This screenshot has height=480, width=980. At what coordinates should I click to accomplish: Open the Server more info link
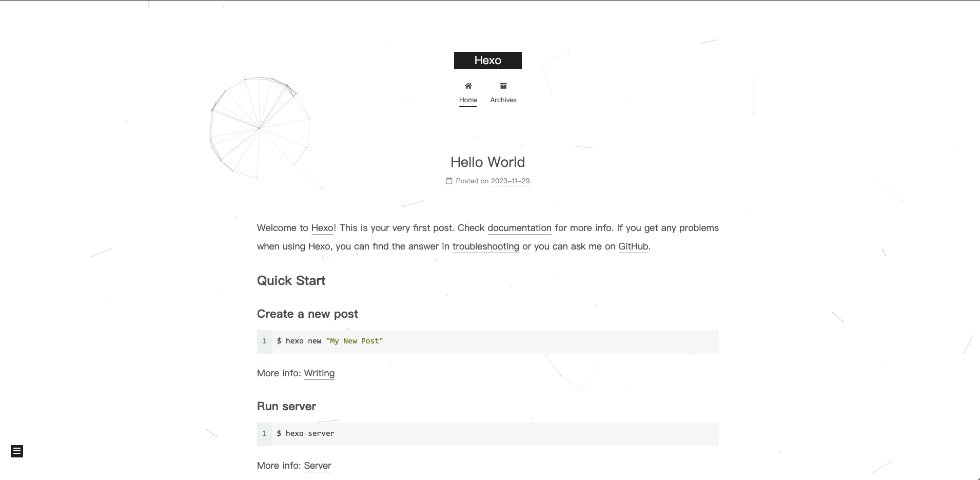point(318,466)
